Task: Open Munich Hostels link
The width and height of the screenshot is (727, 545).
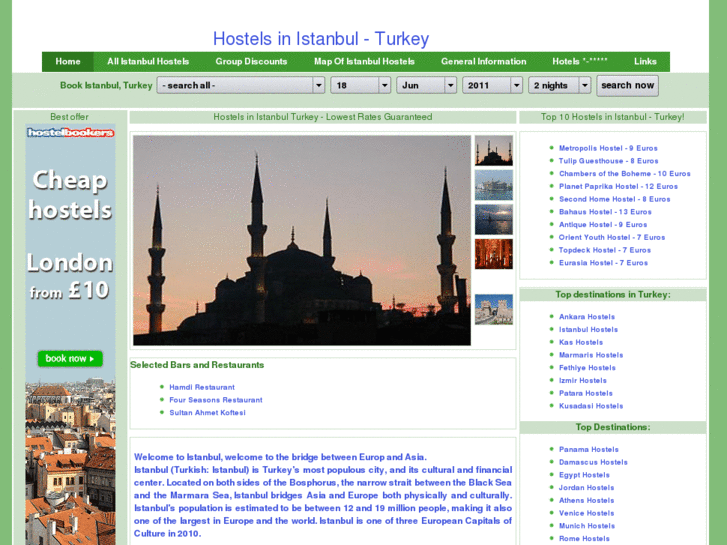Action: [587, 526]
